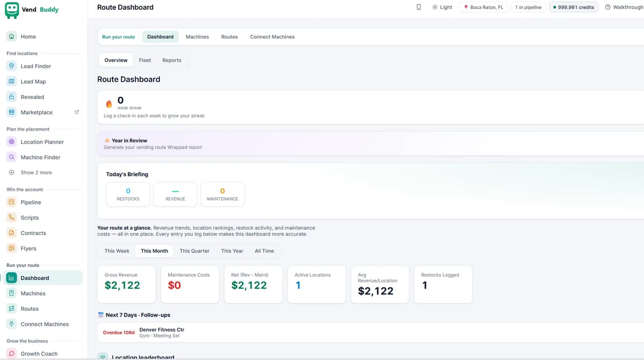Screen dimensions: 644x360
Task: Open the Boca Raton, FL location selector
Action: [x=483, y=7]
